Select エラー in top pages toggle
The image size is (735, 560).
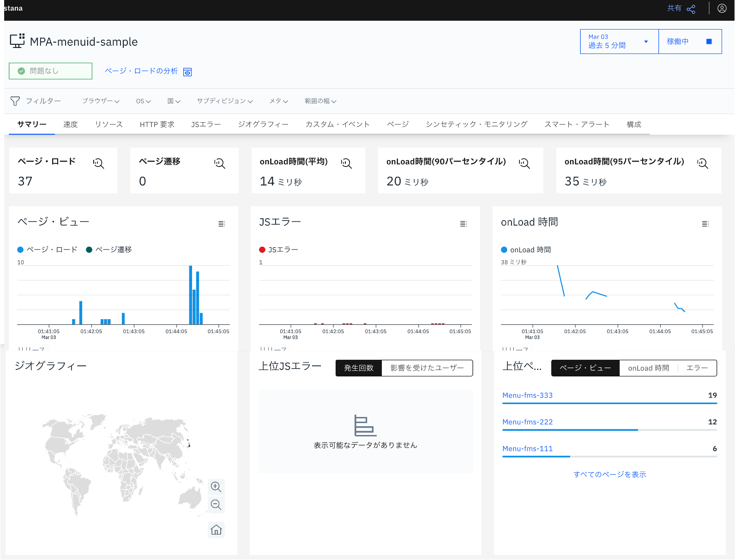pos(697,368)
